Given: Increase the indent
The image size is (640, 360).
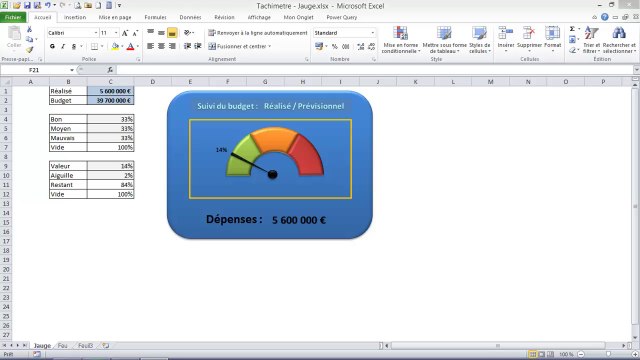Looking at the screenshot, I should [198, 46].
